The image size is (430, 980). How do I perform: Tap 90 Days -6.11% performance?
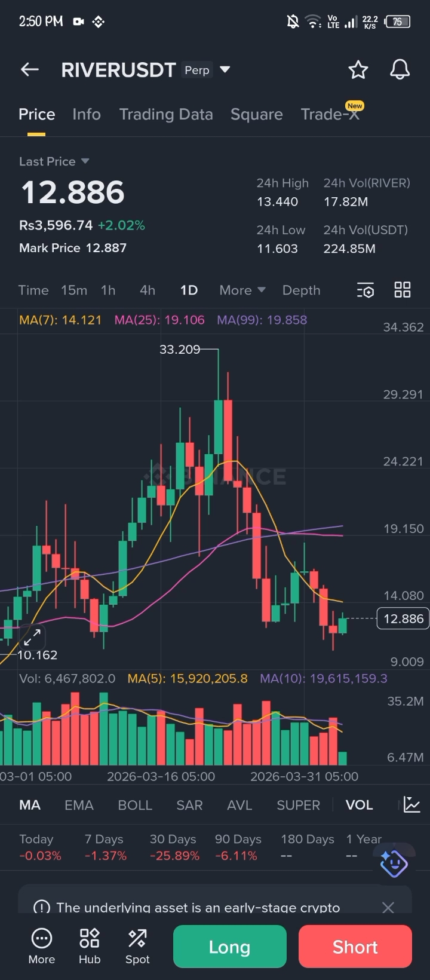238,847
